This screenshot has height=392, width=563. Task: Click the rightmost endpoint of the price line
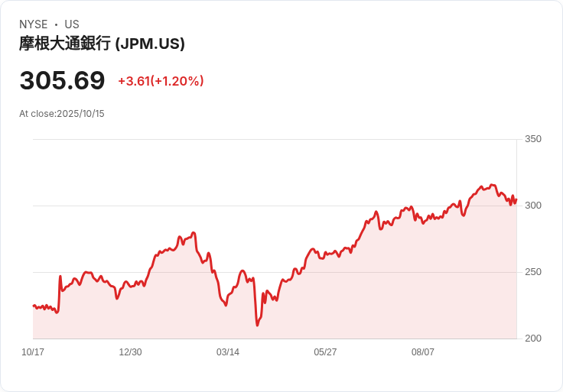click(x=516, y=200)
